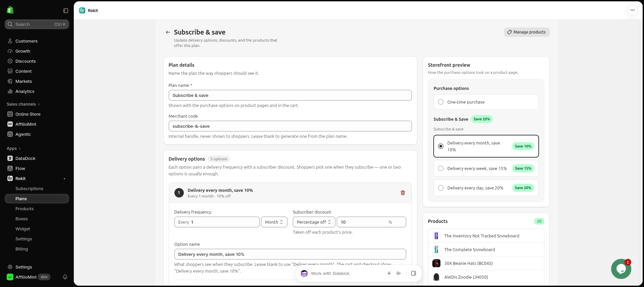Open the Boxes submenu item
Viewport: 644px width, 287px height.
tap(37, 219)
